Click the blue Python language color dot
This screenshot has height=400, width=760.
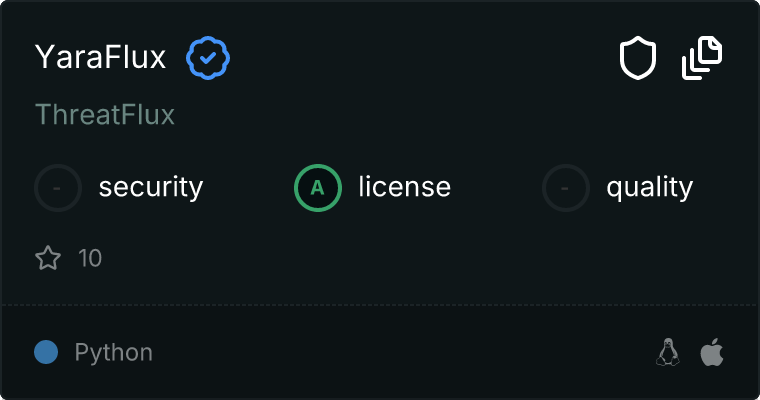tap(46, 352)
